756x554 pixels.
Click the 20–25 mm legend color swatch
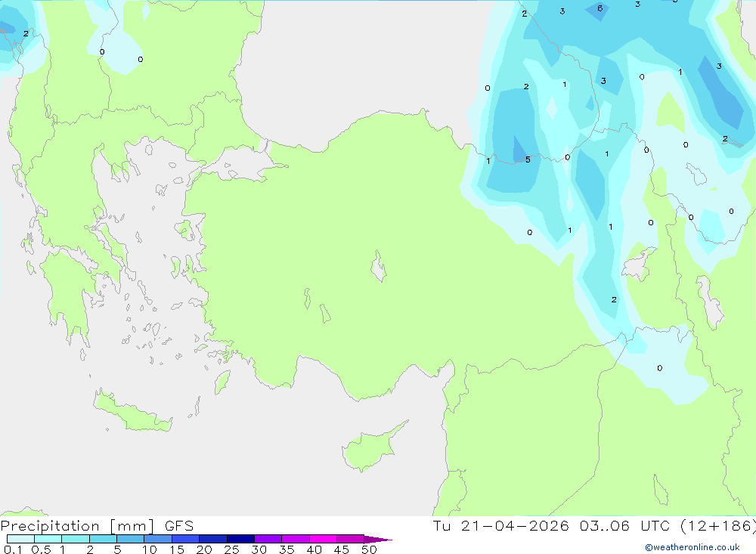(213, 539)
